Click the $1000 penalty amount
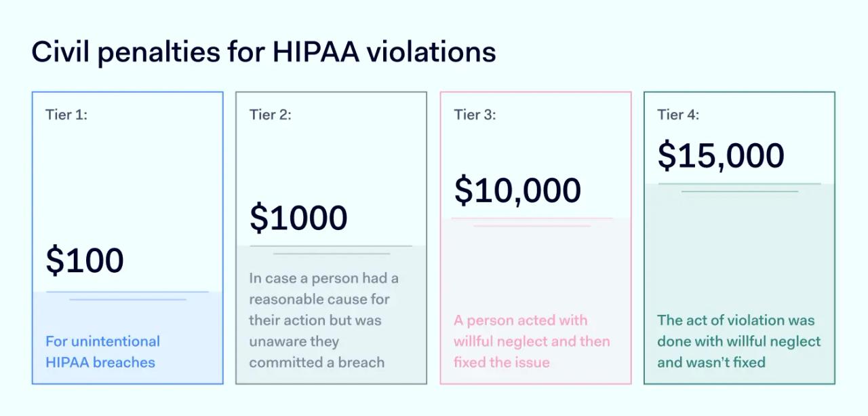868x416 pixels. click(298, 218)
